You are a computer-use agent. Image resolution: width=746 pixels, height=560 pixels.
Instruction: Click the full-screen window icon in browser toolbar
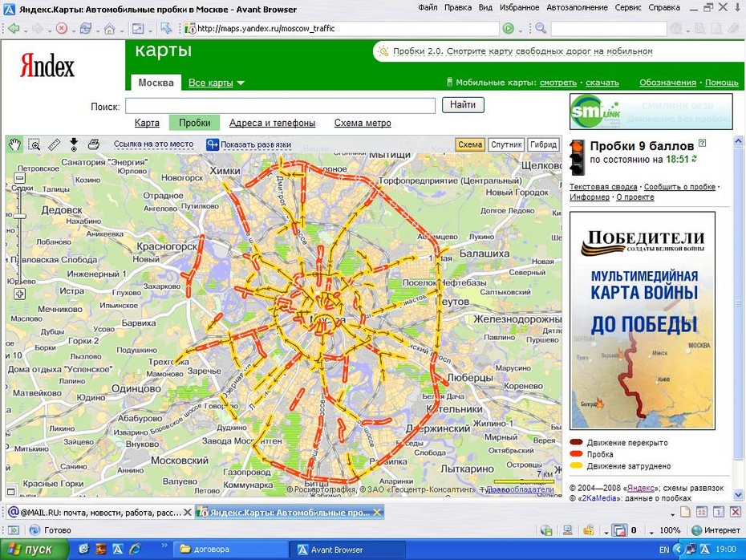pyautogui.click(x=138, y=29)
